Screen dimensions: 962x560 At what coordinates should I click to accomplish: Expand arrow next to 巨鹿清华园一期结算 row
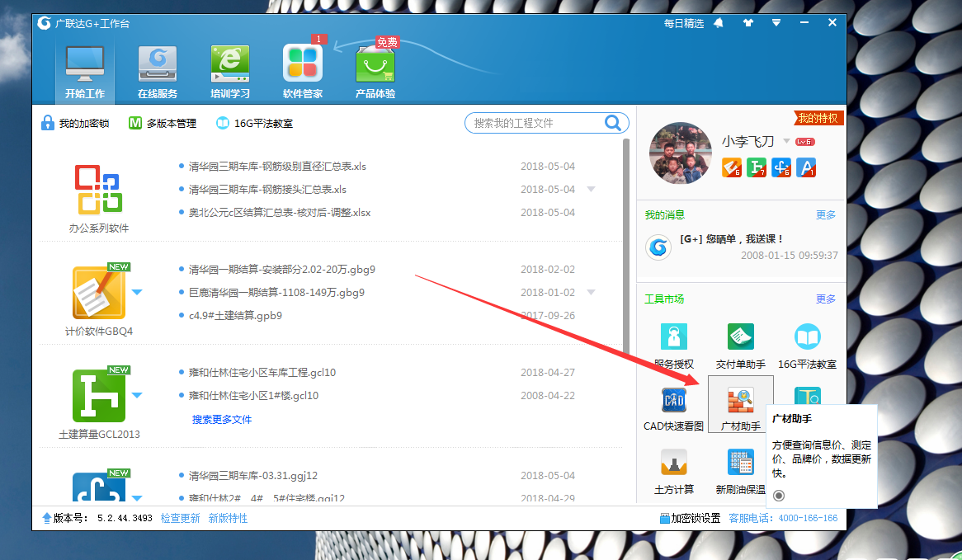click(x=591, y=292)
